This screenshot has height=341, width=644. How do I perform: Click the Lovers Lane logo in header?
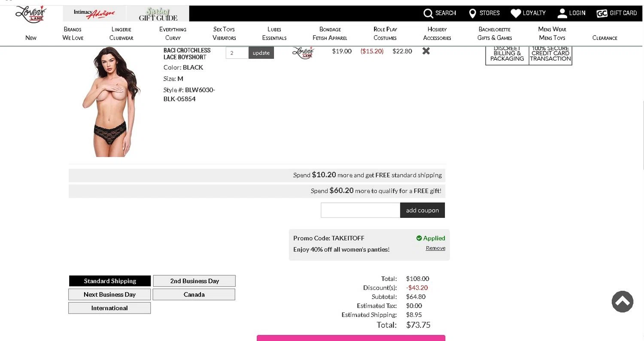coord(30,14)
